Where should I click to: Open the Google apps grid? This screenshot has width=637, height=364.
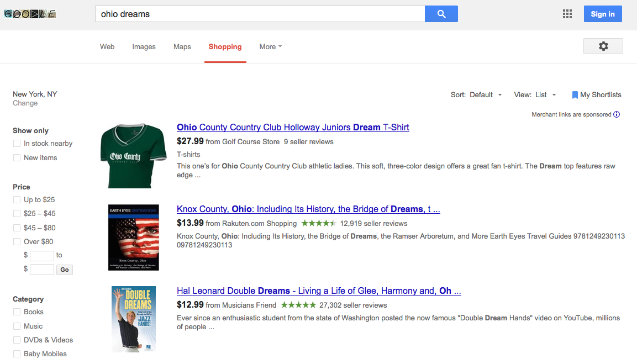[567, 14]
